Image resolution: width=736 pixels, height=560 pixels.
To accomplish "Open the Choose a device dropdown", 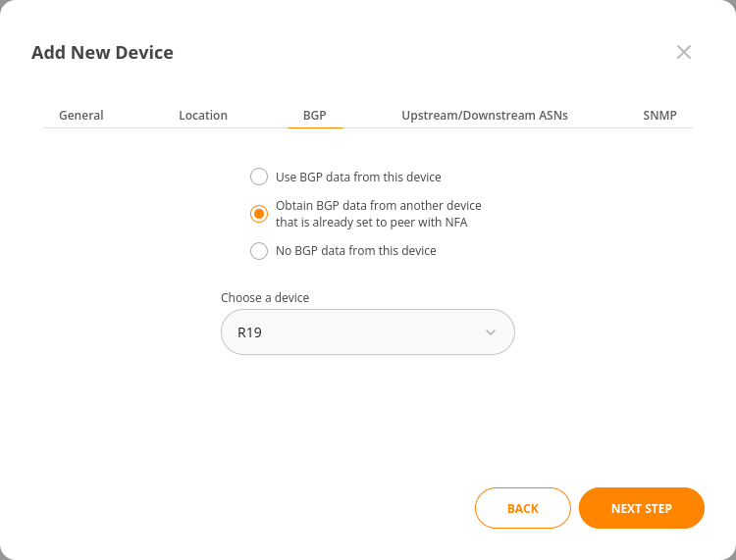I will coord(368,332).
